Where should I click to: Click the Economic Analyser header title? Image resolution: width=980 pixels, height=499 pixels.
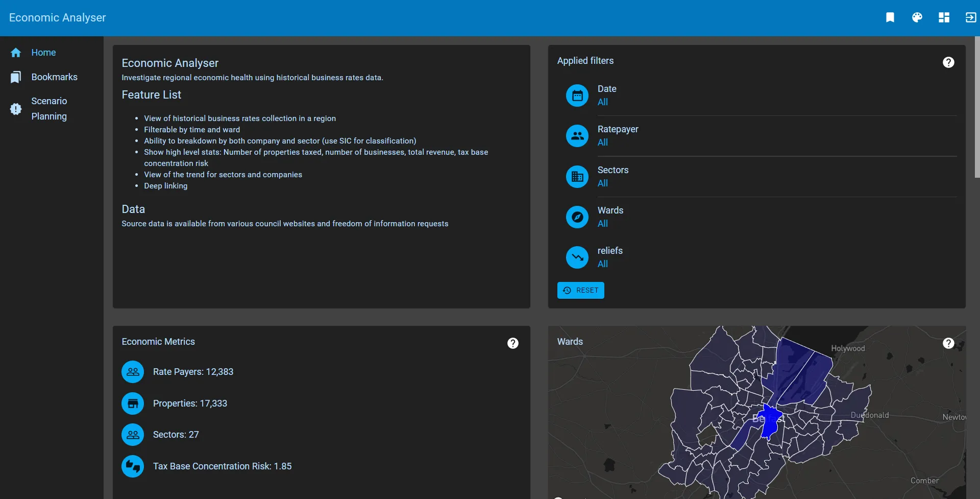[x=58, y=18]
